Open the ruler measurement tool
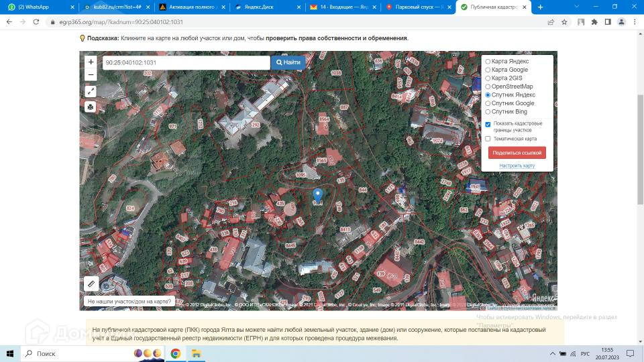 (91, 284)
